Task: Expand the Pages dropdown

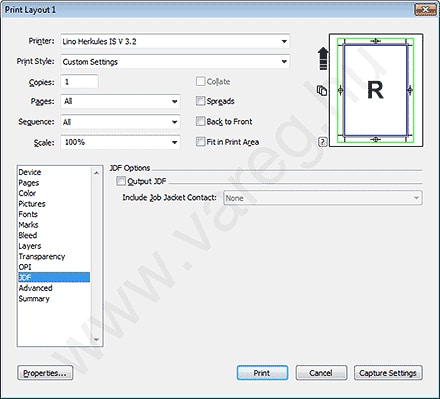Action: click(x=120, y=101)
